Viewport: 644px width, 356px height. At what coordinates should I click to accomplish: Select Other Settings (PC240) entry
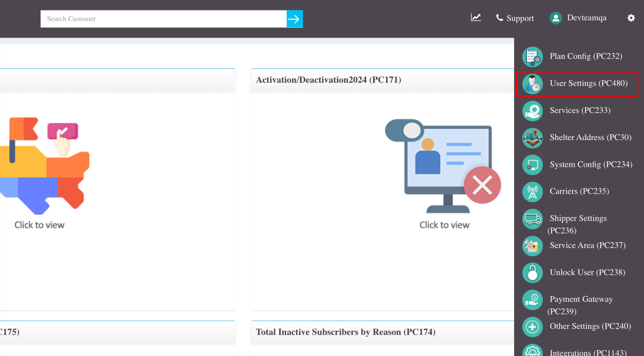pos(590,326)
